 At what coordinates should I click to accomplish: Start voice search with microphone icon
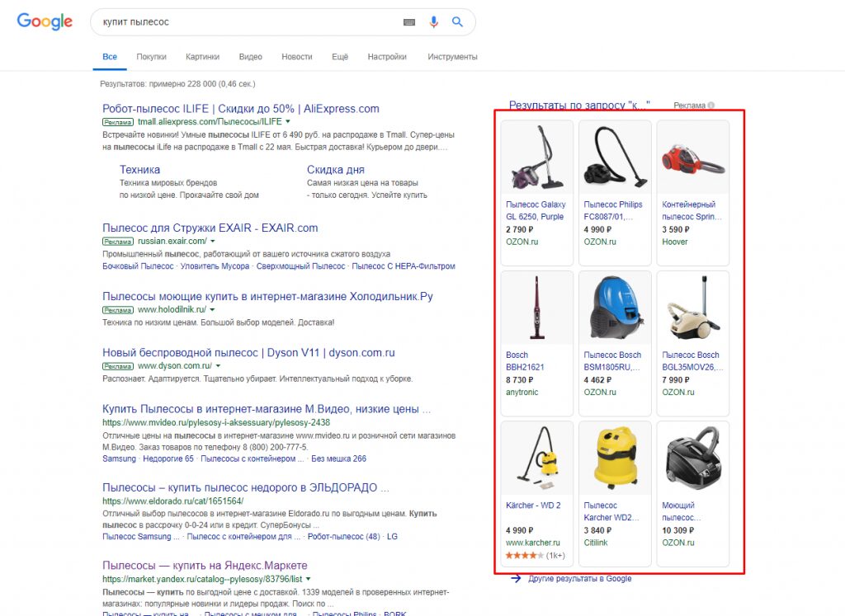tap(433, 22)
